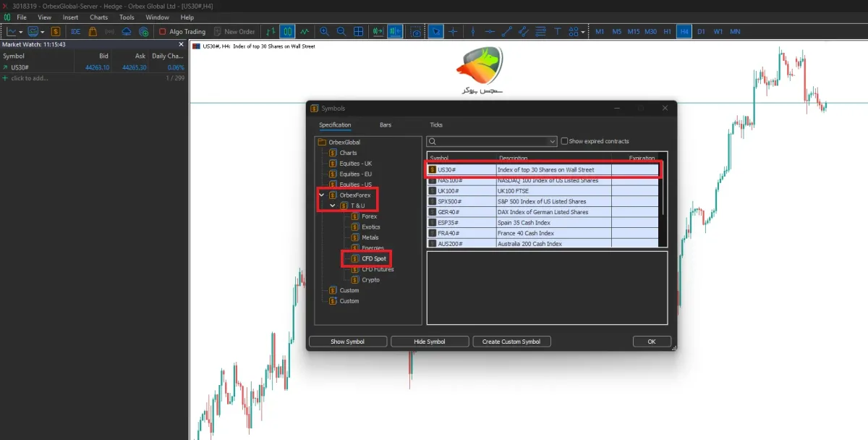868x440 pixels.
Task: Open the Symbols dollar icon in toolbar
Action: click(x=56, y=32)
